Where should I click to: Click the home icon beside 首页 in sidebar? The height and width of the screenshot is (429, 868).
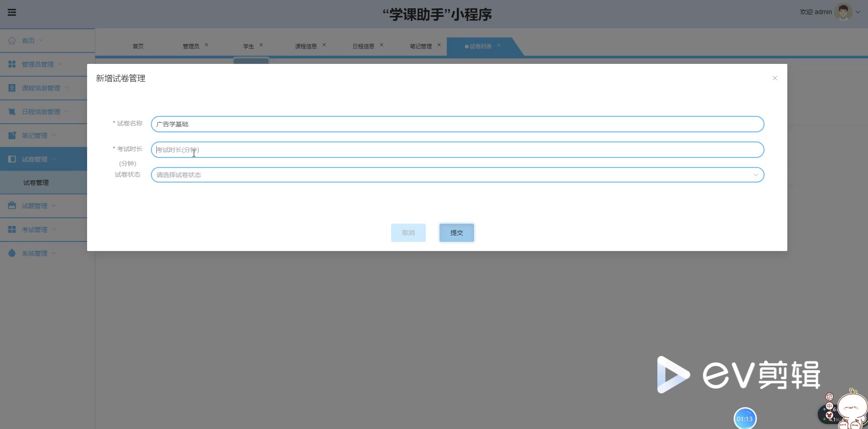12,40
